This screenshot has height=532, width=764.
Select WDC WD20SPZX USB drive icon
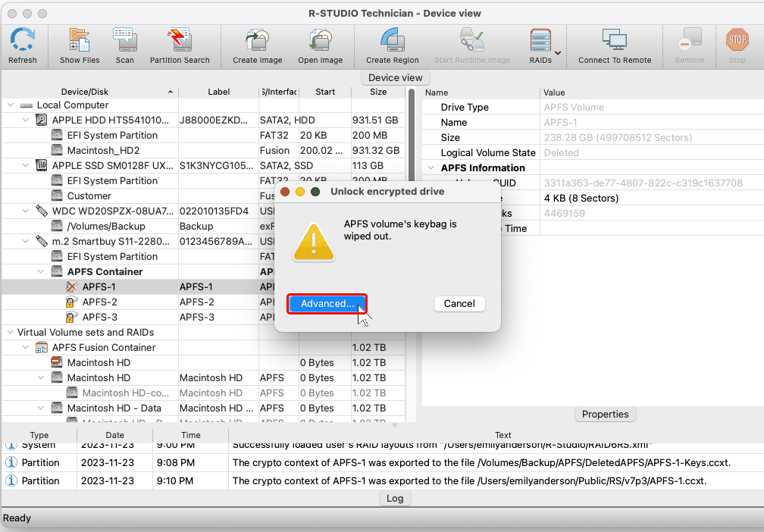point(42,211)
